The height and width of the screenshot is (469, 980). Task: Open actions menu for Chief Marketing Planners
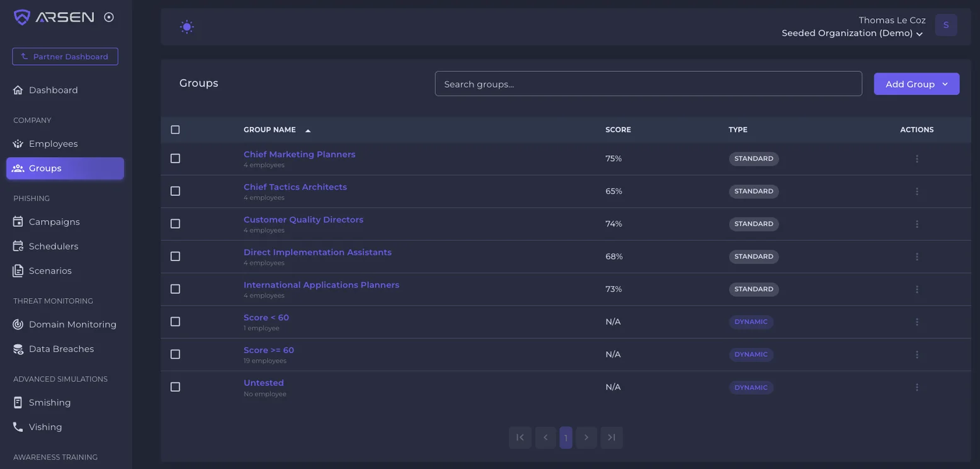click(x=917, y=159)
